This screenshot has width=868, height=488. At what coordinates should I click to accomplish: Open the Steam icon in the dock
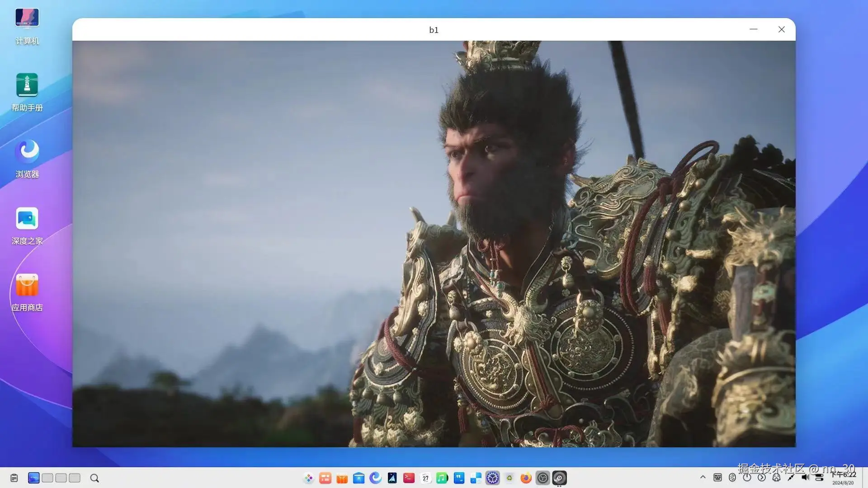click(559, 478)
